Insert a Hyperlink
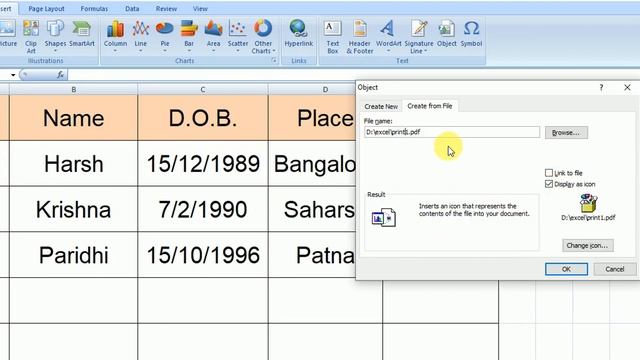This screenshot has width=640, height=360. (298, 33)
